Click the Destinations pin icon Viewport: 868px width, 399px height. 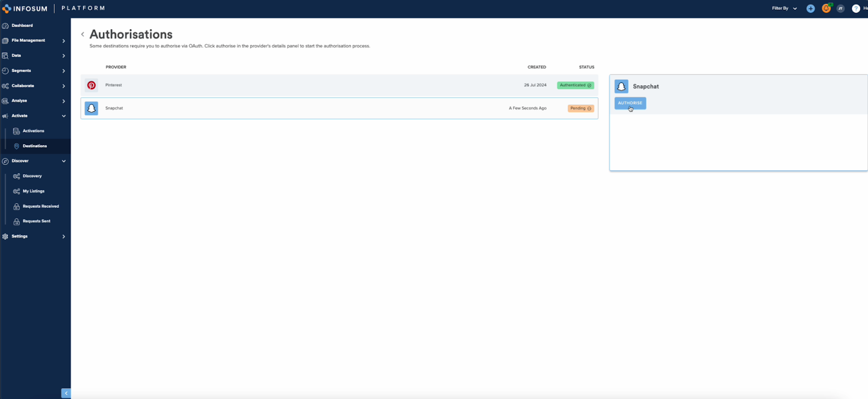(16, 146)
